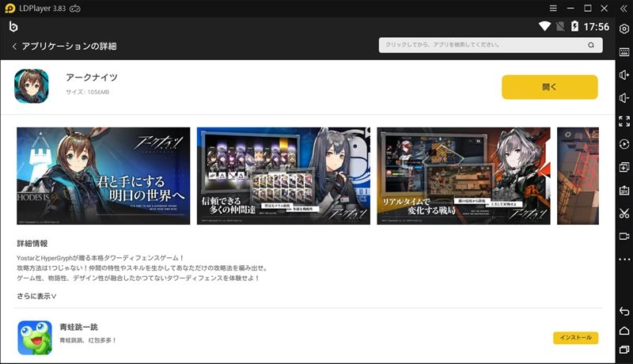
Task: Open fourth partially visible screenshot
Action: 578,176
